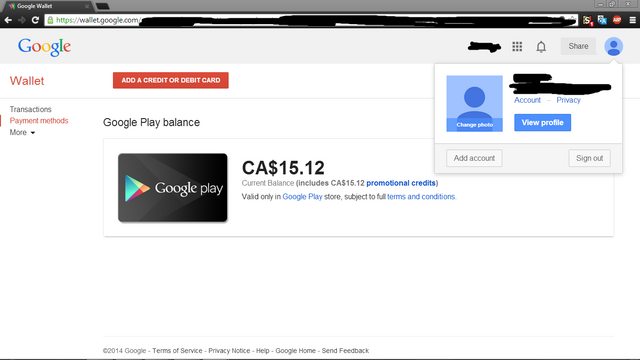Select Payment methods in sidebar
Screen dimensions: 640x360
click(x=39, y=121)
